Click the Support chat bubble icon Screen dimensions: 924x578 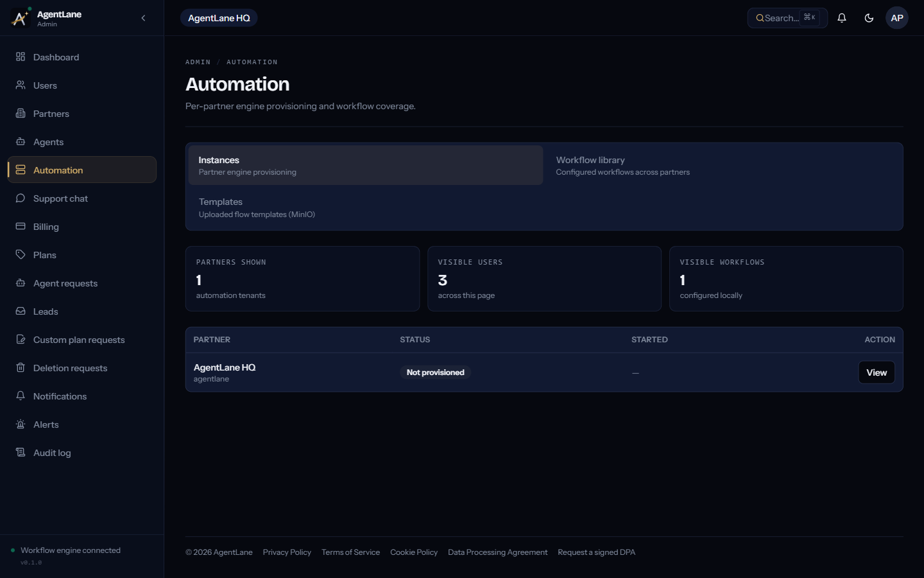[x=21, y=198]
